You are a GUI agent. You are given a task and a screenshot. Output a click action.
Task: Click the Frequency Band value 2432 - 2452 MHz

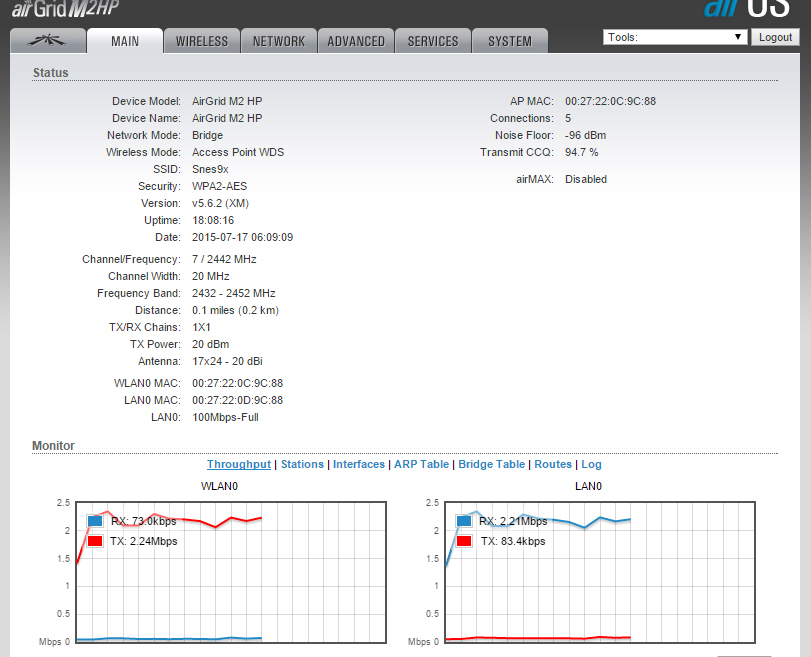(233, 293)
